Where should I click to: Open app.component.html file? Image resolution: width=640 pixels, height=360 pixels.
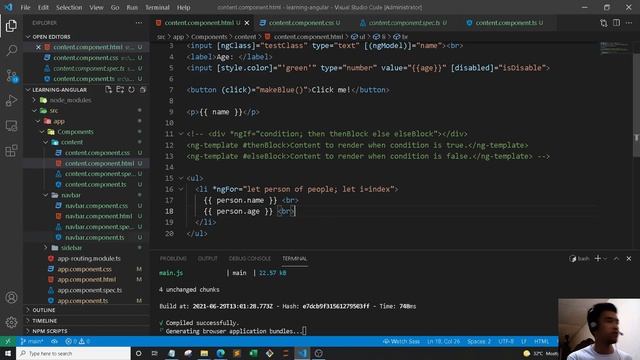pos(87,280)
